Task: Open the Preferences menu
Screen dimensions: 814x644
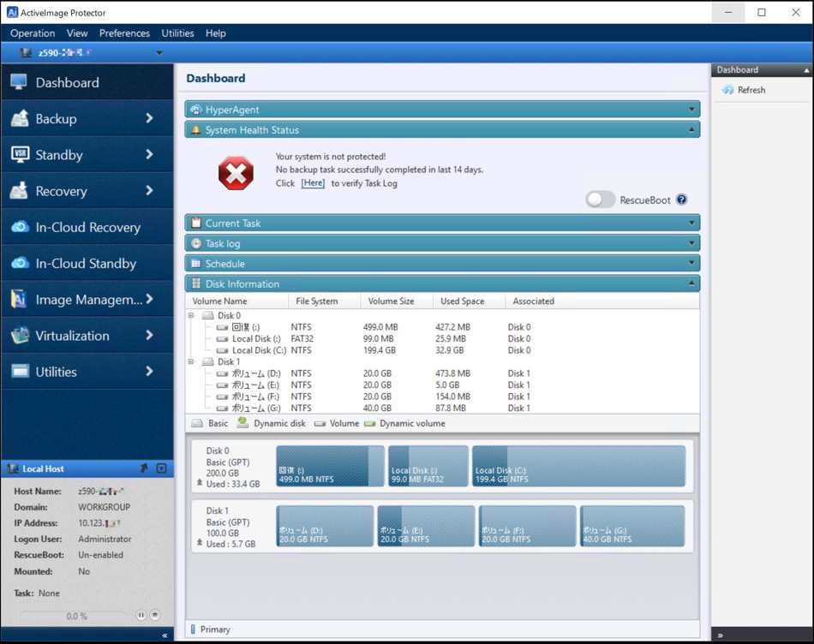Action: (x=124, y=33)
